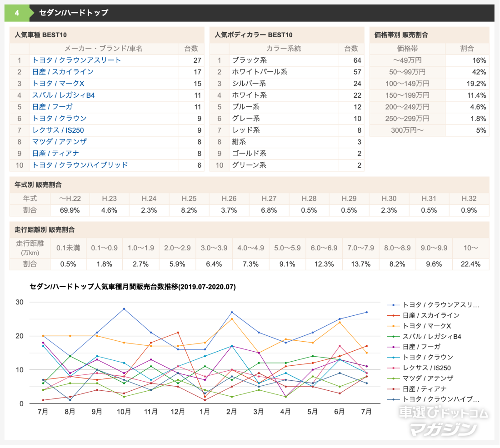Viewport: 500px width, 448px height.
Task: Click the 0.1未満 mileage column header
Action: click(68, 248)
